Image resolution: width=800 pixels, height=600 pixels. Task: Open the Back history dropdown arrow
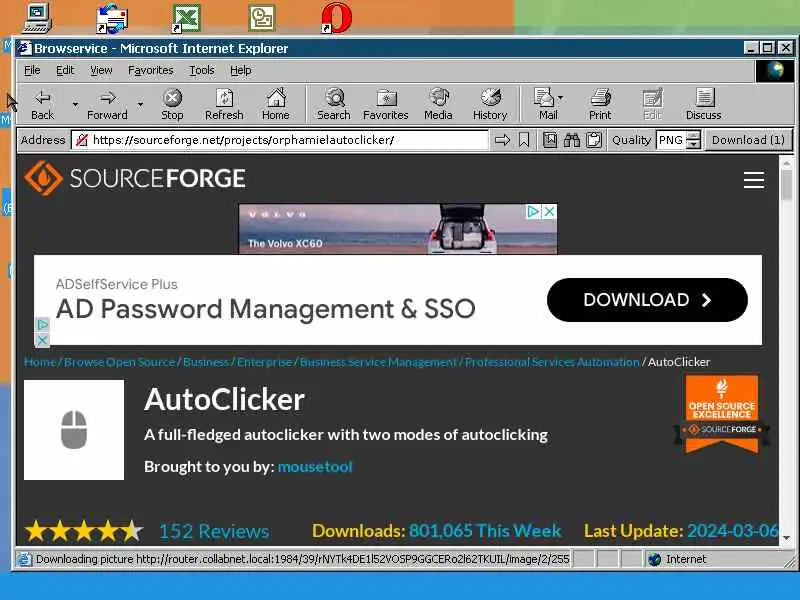[x=75, y=105]
